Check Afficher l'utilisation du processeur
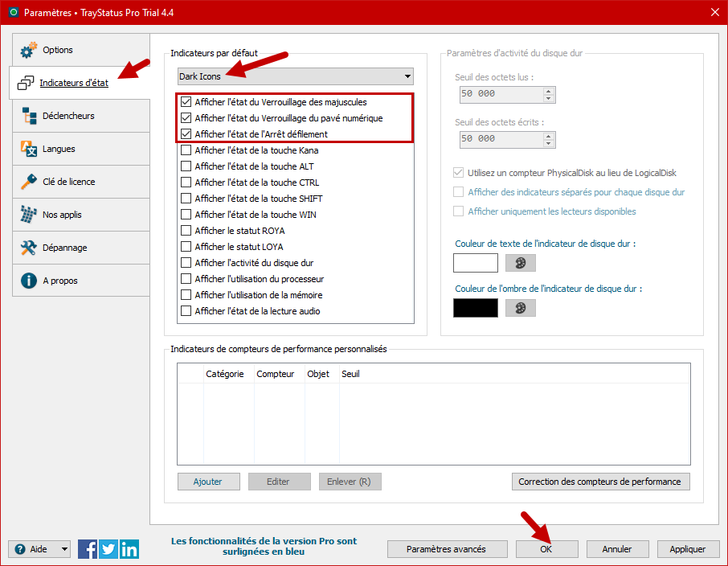728x566 pixels. tap(186, 279)
